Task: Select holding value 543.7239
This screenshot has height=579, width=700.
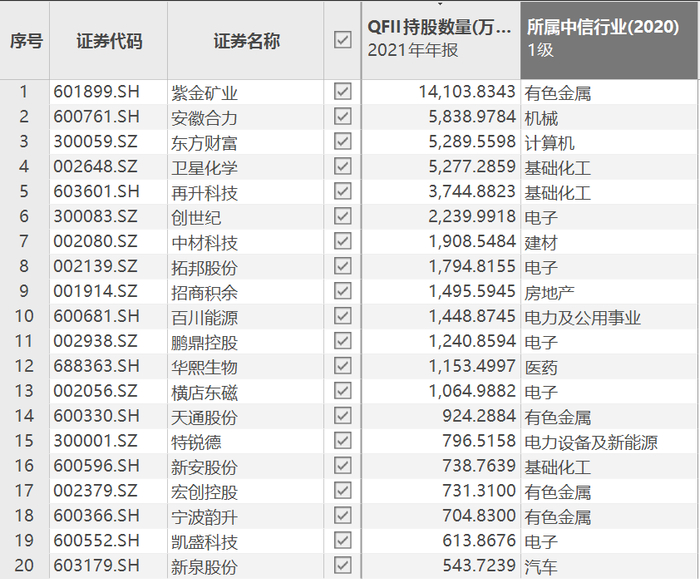Action: [479, 566]
